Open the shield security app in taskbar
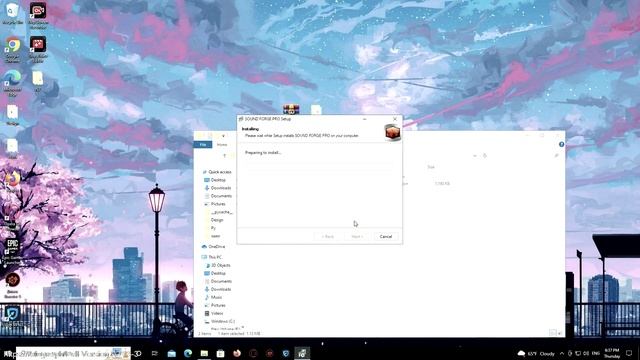Viewport: 640px width, 360px height. pos(286,353)
